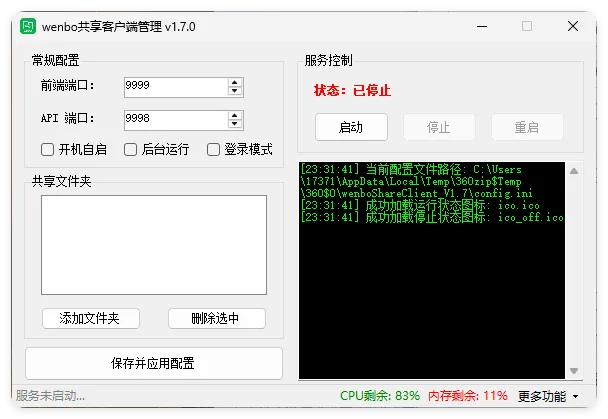608x419 pixels.
Task: Click the green wenbo app icon in title bar
Action: click(x=28, y=26)
